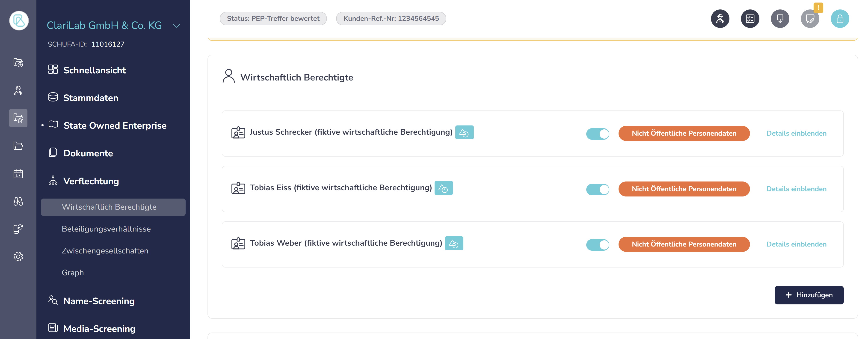Click the checklist icon in top bar
868x339 pixels.
coord(750,18)
